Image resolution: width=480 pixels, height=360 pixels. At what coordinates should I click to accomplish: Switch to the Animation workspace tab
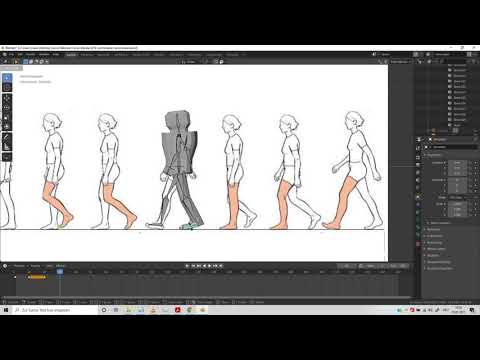(176, 54)
